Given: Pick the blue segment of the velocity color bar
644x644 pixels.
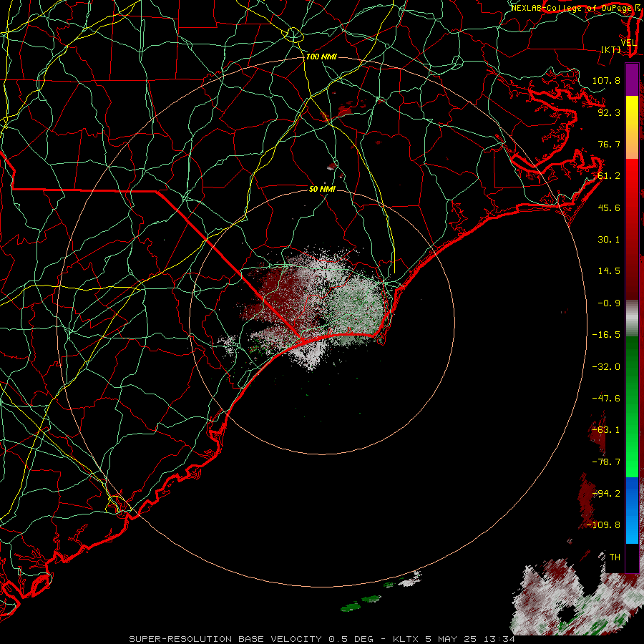Looking at the screenshot, I should point(632,510).
